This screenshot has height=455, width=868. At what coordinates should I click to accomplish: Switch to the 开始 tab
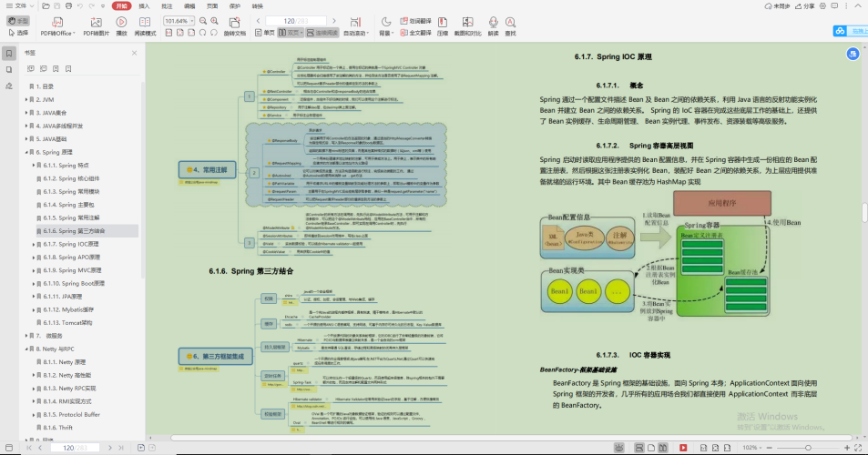tap(122, 6)
